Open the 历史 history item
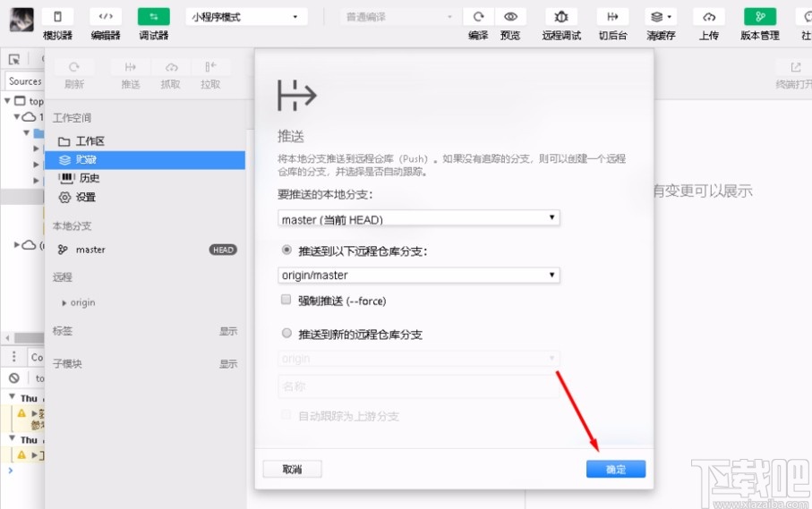The height and width of the screenshot is (509, 812). 145,178
